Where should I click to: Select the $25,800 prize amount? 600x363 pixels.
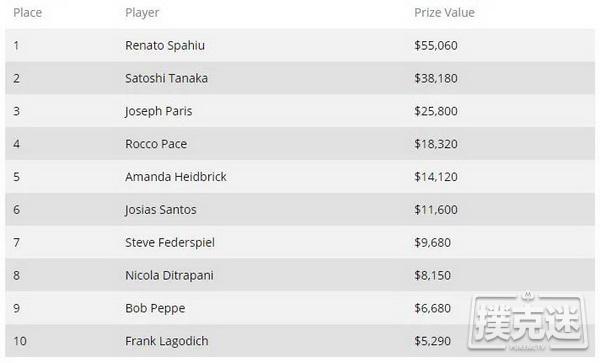click(436, 112)
